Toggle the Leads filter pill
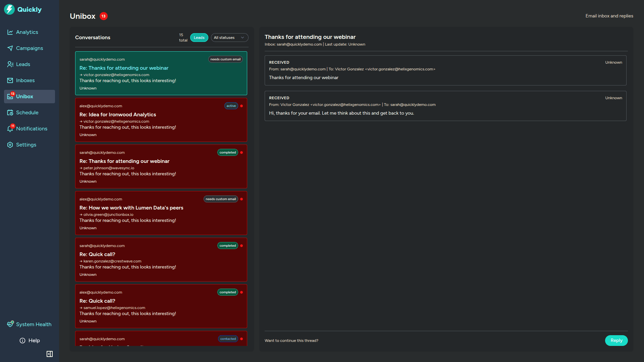This screenshot has width=644, height=362. click(199, 38)
